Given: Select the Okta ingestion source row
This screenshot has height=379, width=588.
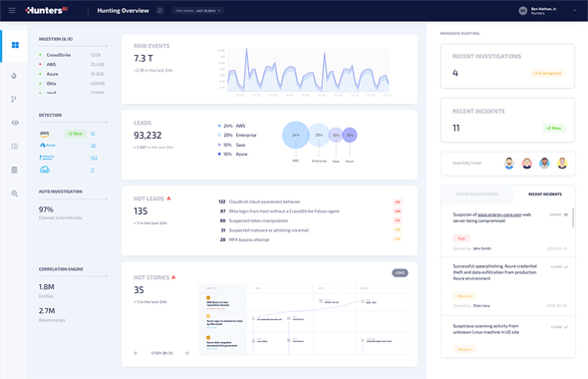Looking at the screenshot, I should click(x=71, y=84).
